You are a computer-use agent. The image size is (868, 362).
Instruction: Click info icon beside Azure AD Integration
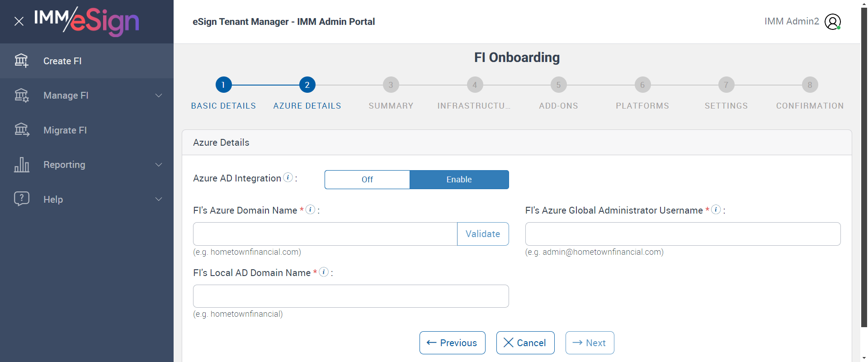point(288,177)
